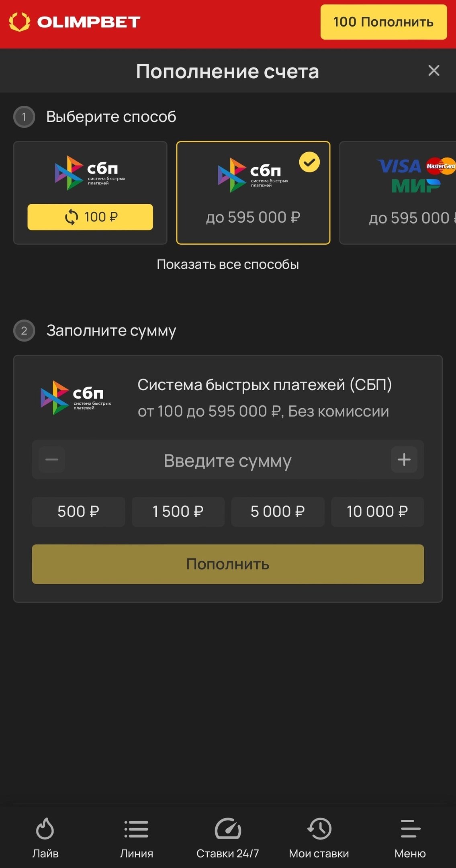
Task: Focus the Введите сумму input field
Action: tap(228, 460)
